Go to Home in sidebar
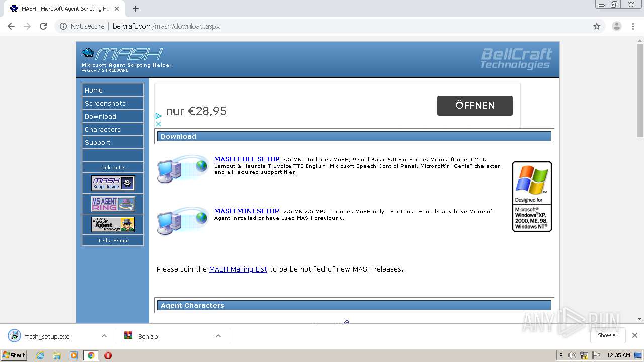Viewport: 644px width, 362px height. (x=113, y=90)
